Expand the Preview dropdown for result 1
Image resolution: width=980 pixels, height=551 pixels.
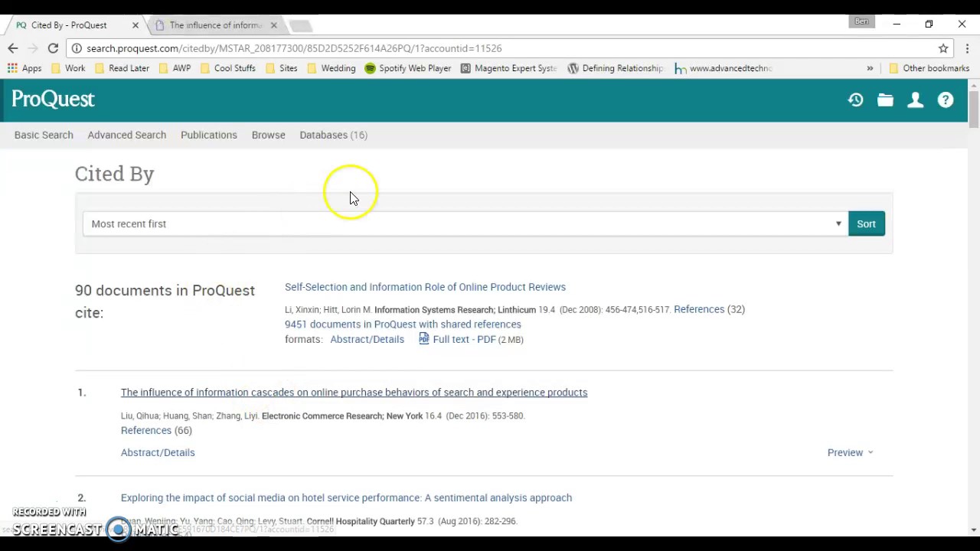[850, 452]
